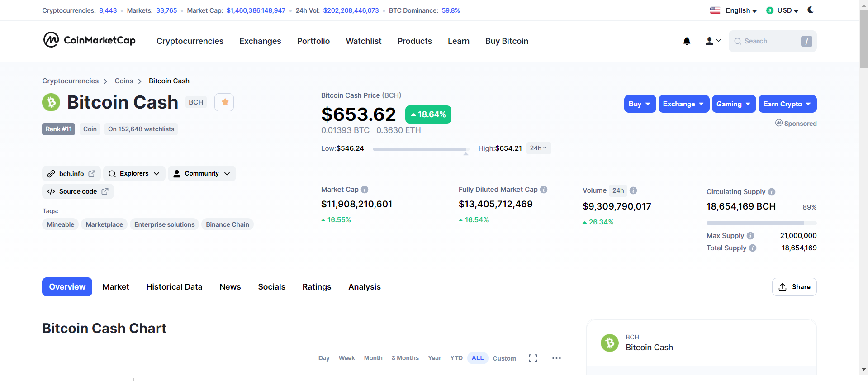Toggle dark mode moon icon
Image resolution: width=868 pixels, height=381 pixels.
811,10
